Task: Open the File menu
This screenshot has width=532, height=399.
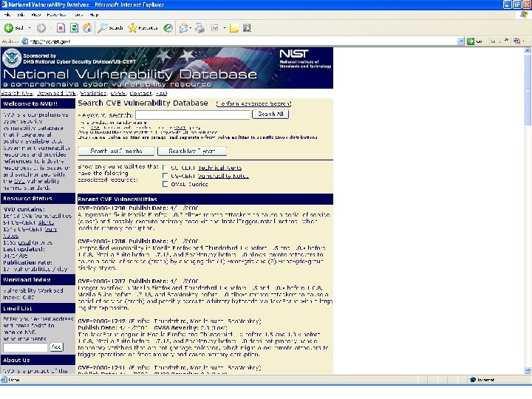Action: 7,15
